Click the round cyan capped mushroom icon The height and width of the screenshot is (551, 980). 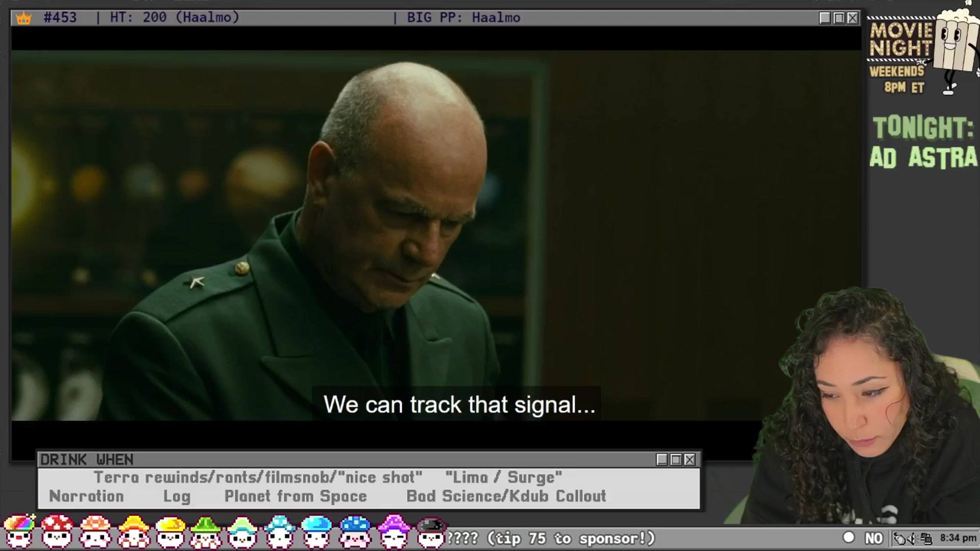pyautogui.click(x=316, y=532)
